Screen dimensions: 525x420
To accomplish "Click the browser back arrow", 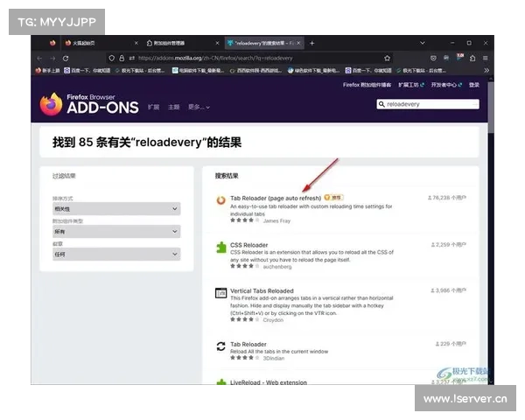I will pyautogui.click(x=40, y=59).
